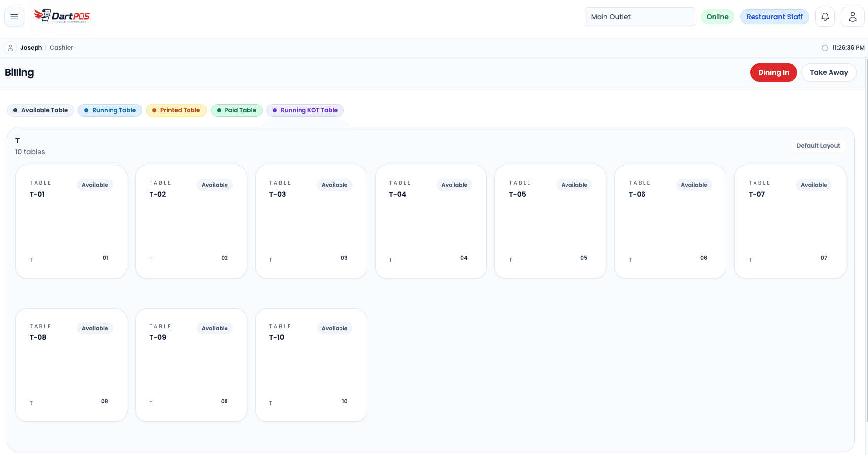868x455 pixels.
Task: Filter by Running Table
Action: point(110,110)
